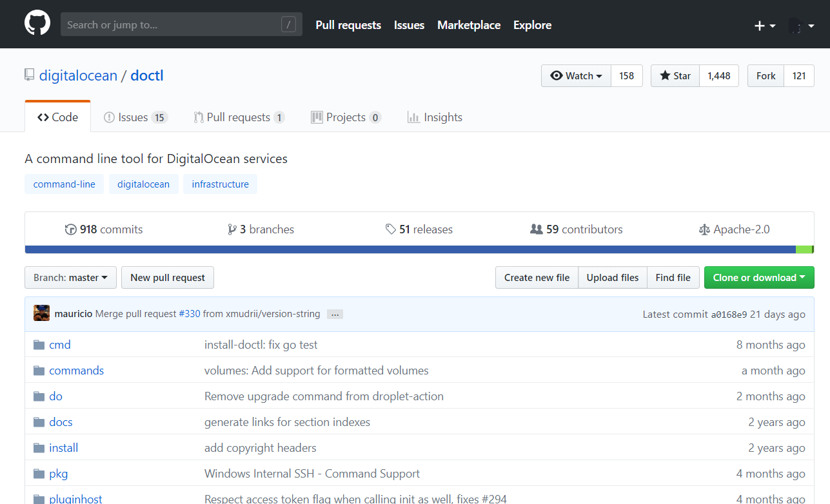
Task: Click the repository book icon
Action: (29, 75)
